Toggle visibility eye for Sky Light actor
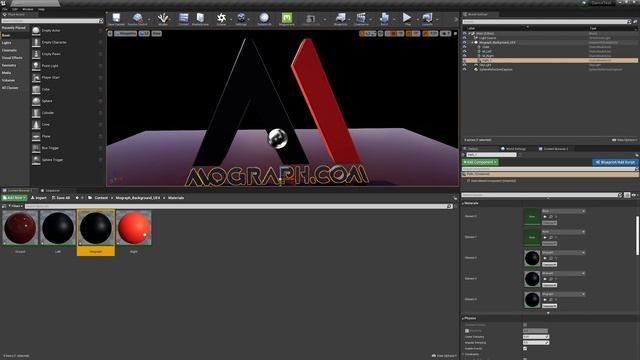Viewport: 640px width, 360px height. pyautogui.click(x=464, y=65)
